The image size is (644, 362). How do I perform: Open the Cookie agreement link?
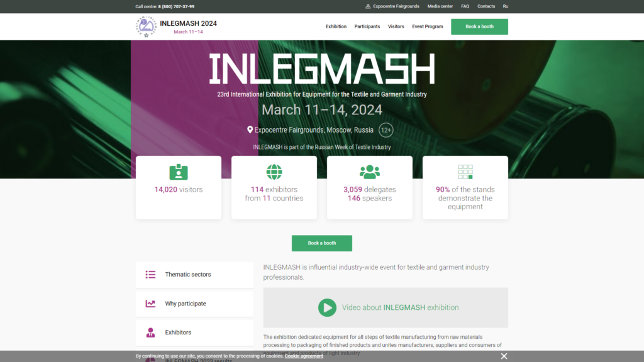pos(304,356)
